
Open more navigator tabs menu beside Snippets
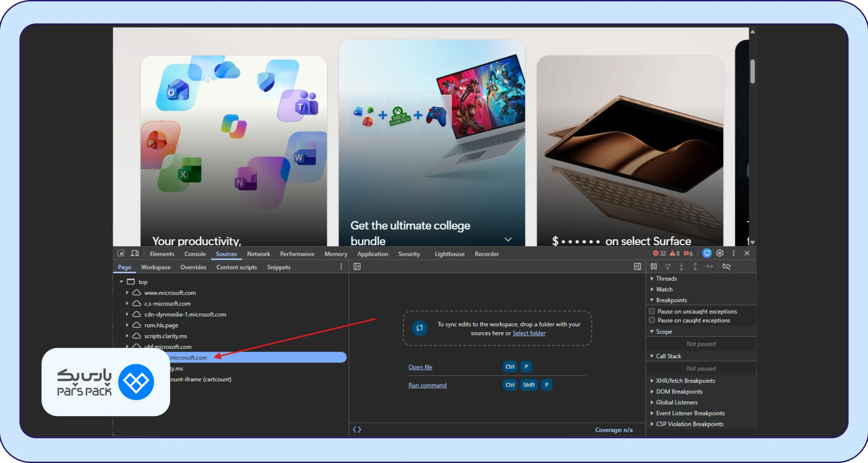(x=341, y=267)
